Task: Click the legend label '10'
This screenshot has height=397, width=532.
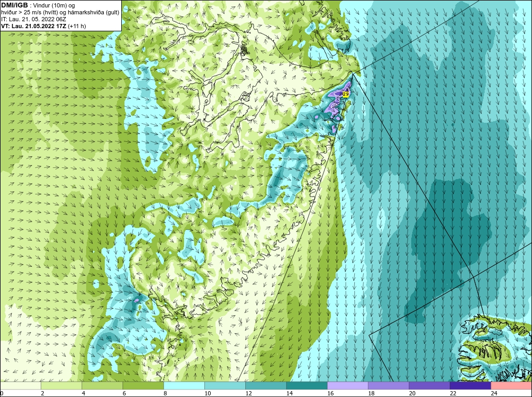Action: (207, 393)
